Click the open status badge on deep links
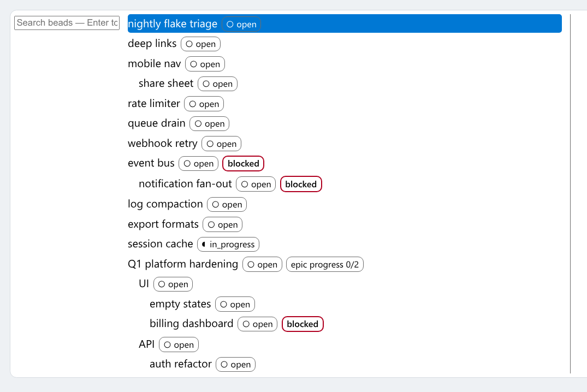 click(200, 44)
